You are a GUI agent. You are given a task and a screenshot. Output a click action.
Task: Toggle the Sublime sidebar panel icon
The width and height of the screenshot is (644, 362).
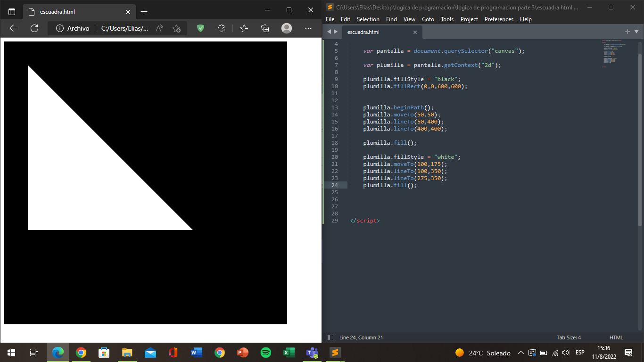[x=331, y=337]
